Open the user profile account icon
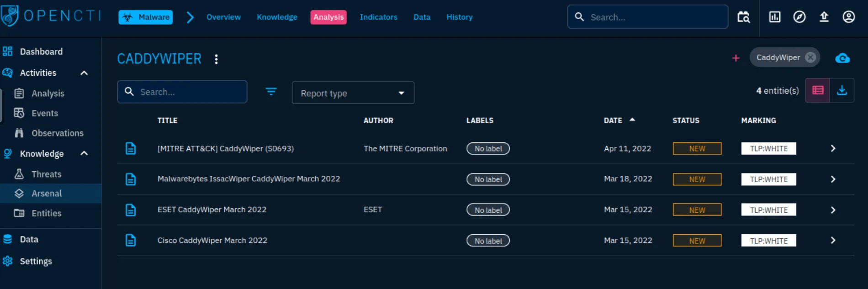This screenshot has width=868, height=289. 849,17
